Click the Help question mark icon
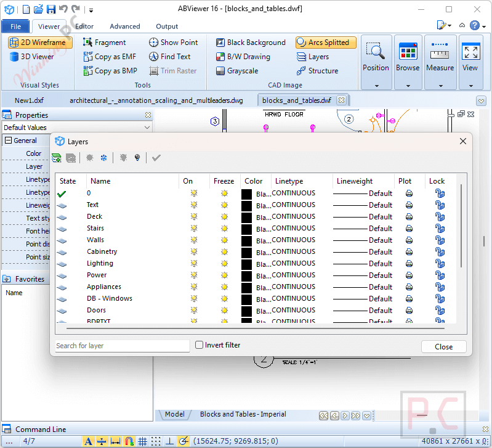 tap(474, 25)
